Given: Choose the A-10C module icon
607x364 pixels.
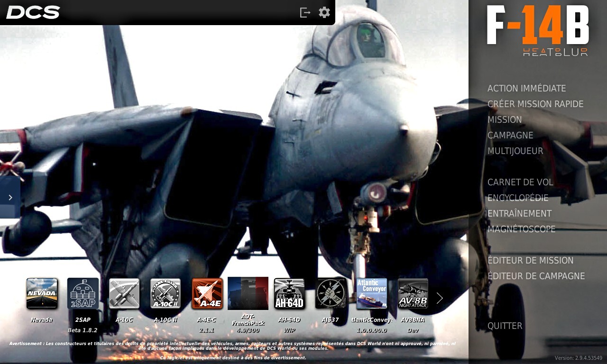Looking at the screenshot, I should tap(124, 293).
